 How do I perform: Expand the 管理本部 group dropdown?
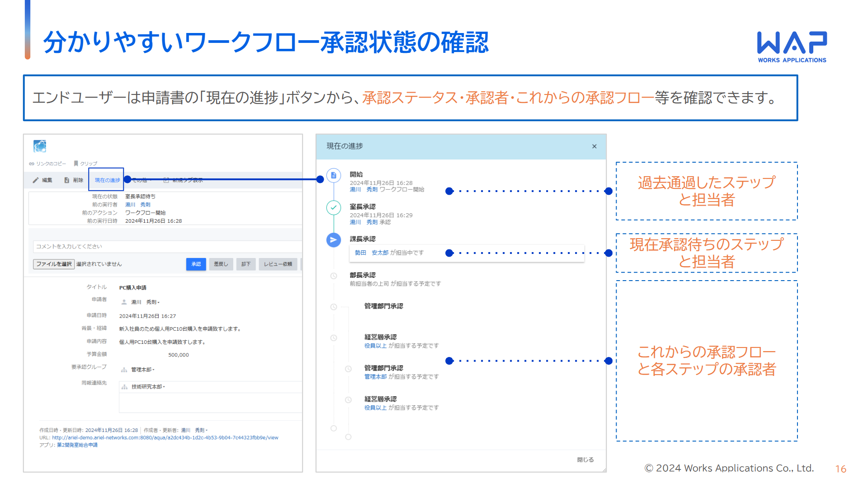143,370
